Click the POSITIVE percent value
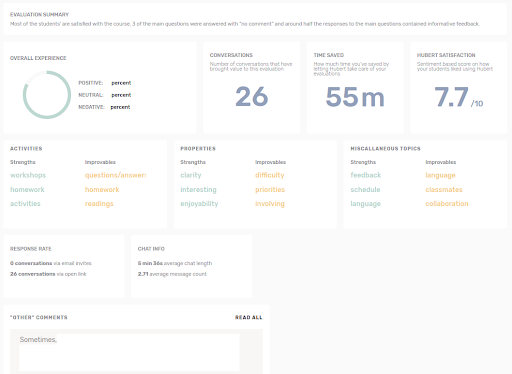 click(121, 83)
